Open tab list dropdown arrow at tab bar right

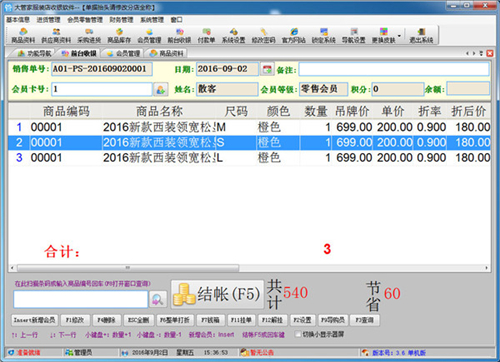(481, 53)
